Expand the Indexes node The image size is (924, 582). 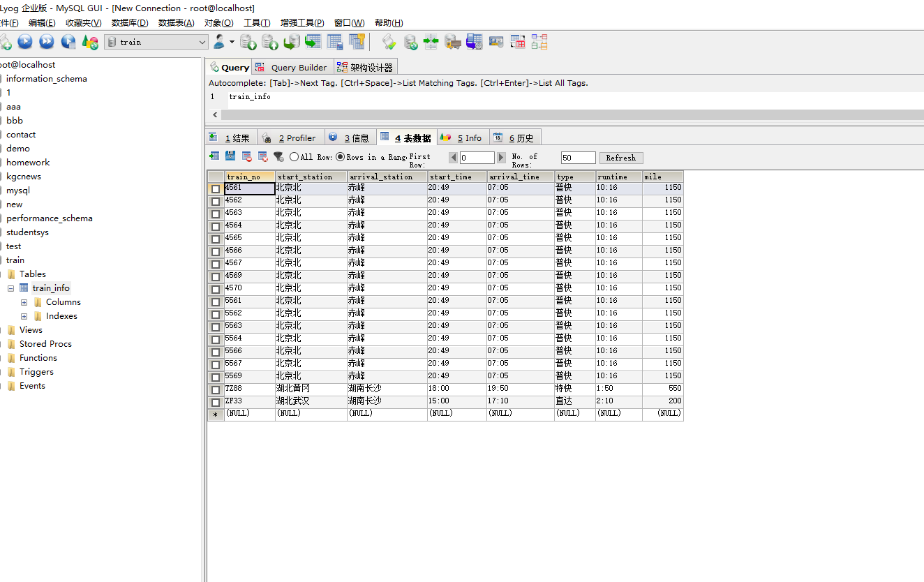click(24, 316)
